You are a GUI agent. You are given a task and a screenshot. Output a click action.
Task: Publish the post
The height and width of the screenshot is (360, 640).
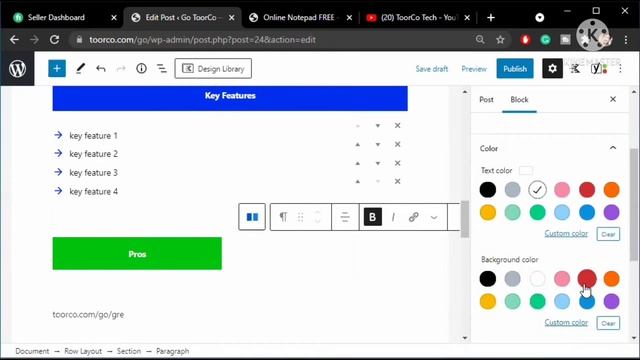[515, 69]
